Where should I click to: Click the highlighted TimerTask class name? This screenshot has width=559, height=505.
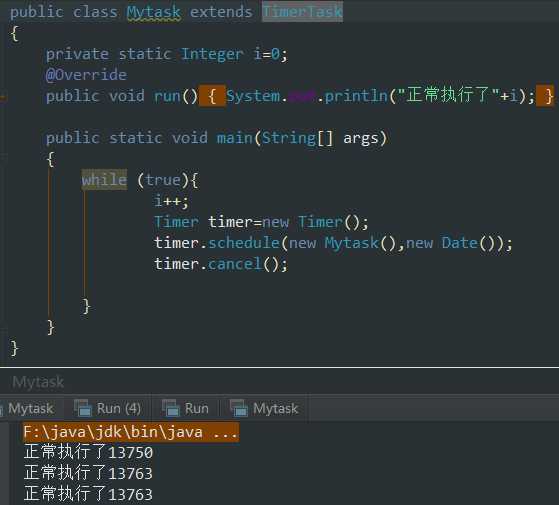pyautogui.click(x=302, y=12)
